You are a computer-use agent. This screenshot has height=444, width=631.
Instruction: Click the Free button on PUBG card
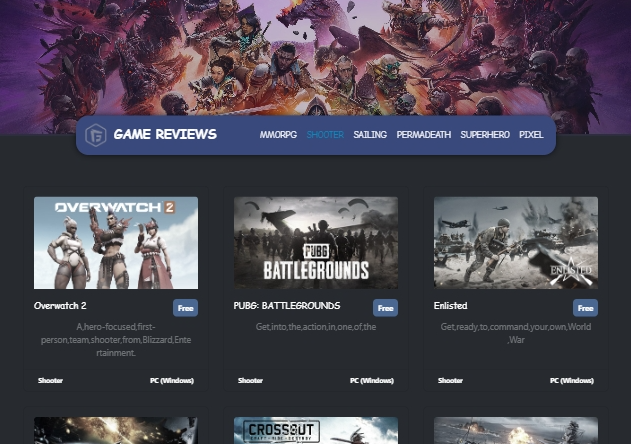386,308
